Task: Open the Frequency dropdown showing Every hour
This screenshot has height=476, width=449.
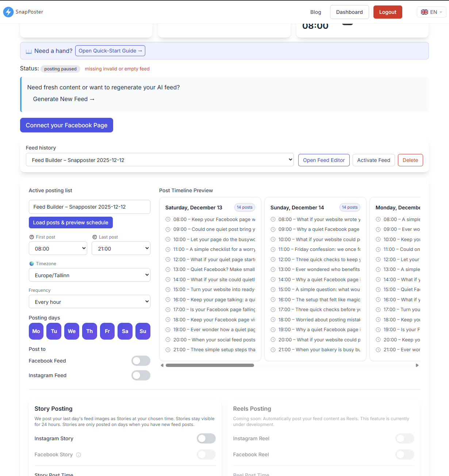Action: 89,302
